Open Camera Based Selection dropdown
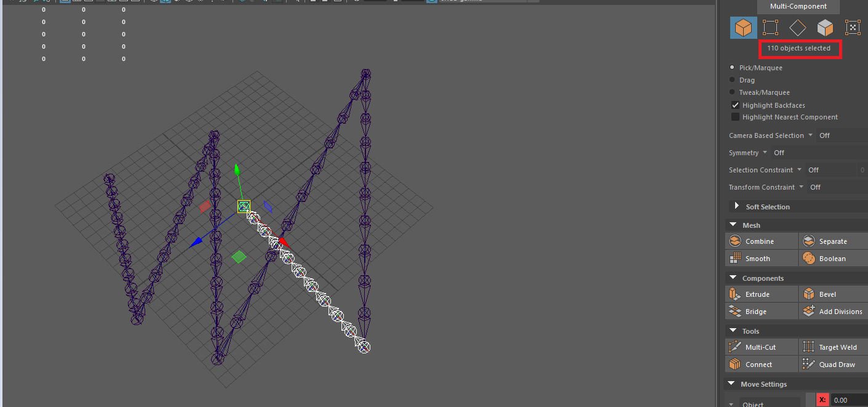868x407 pixels. point(810,135)
